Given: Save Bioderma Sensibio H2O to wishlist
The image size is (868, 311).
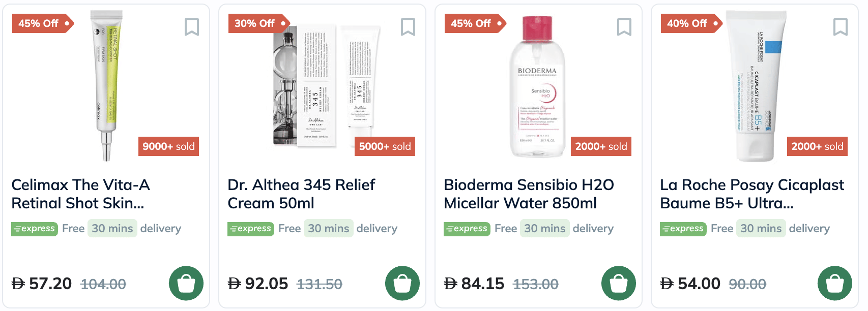Looking at the screenshot, I should 624,27.
